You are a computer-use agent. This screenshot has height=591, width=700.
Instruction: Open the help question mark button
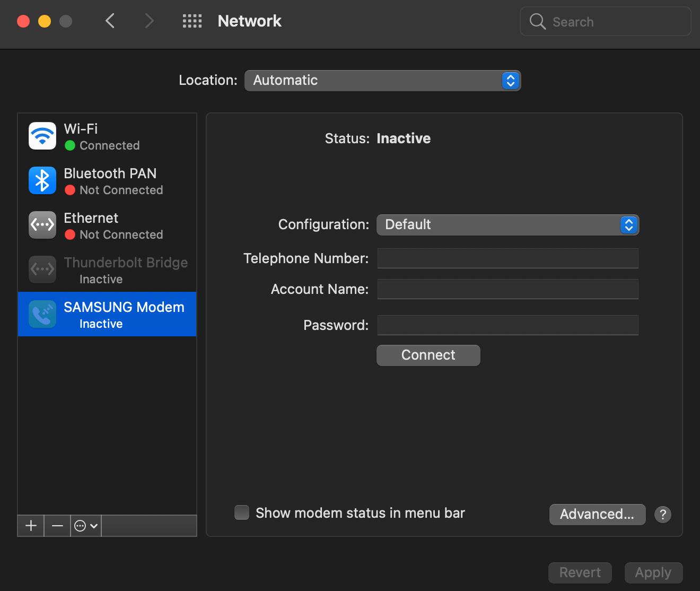[x=663, y=514]
